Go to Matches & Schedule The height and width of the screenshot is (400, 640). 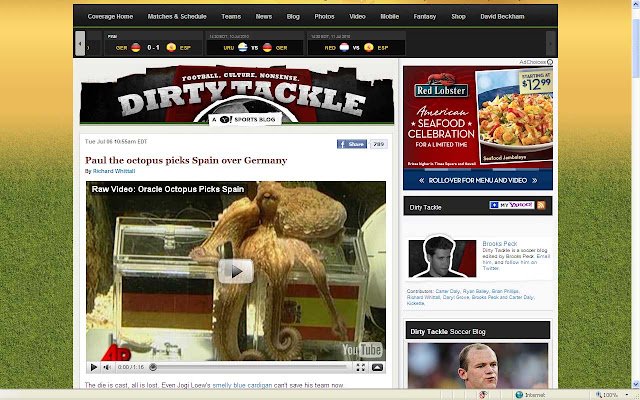[177, 16]
